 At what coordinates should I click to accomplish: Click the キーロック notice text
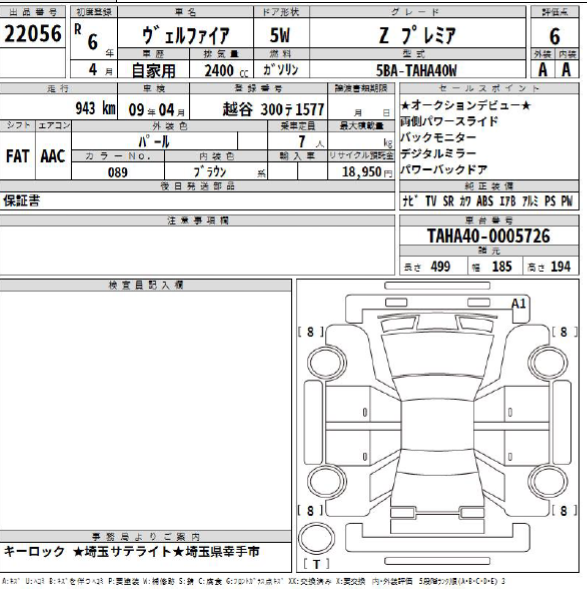coord(34,552)
